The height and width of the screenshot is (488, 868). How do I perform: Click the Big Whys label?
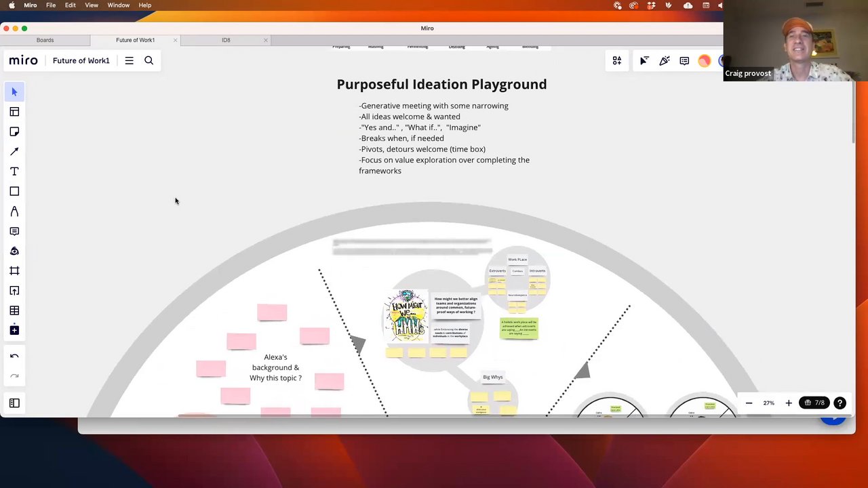coord(493,377)
